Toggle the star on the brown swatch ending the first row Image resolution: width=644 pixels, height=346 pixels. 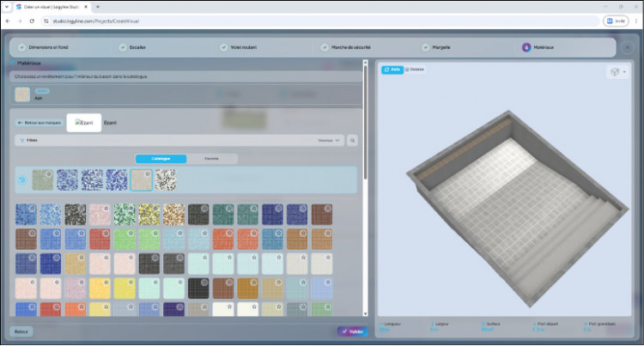pyautogui.click(x=328, y=209)
